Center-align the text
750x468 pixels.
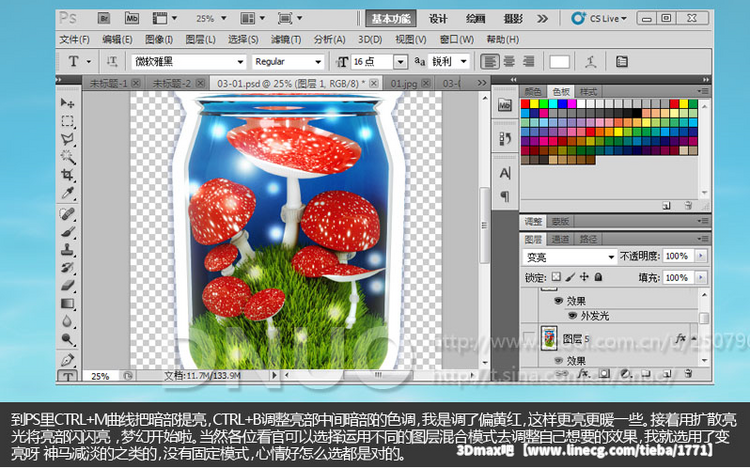[509, 61]
